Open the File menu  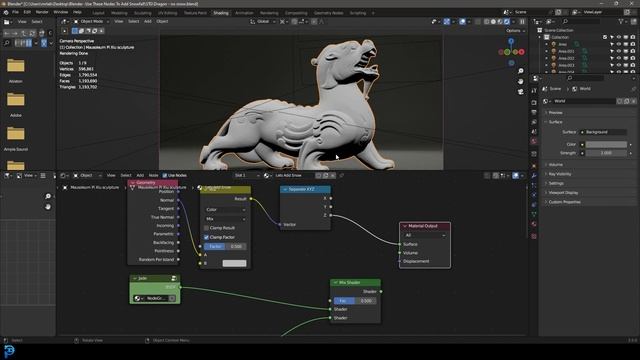pyautogui.click(x=15, y=12)
